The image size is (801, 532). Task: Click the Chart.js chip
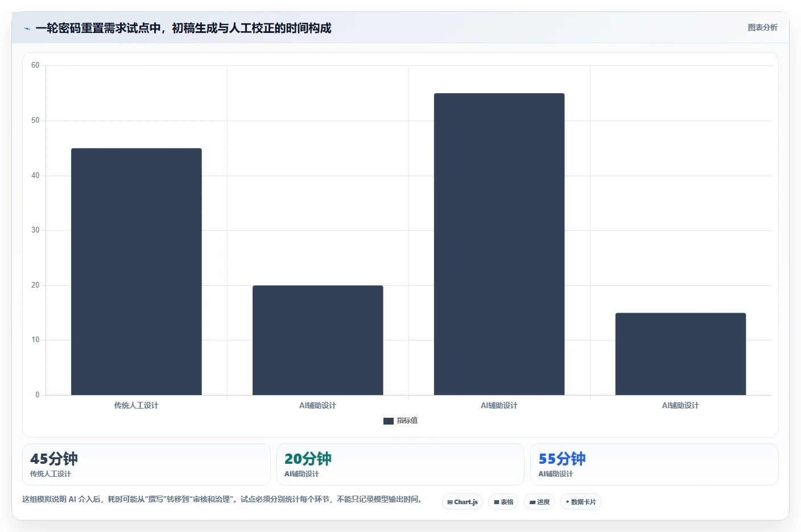tap(463, 502)
